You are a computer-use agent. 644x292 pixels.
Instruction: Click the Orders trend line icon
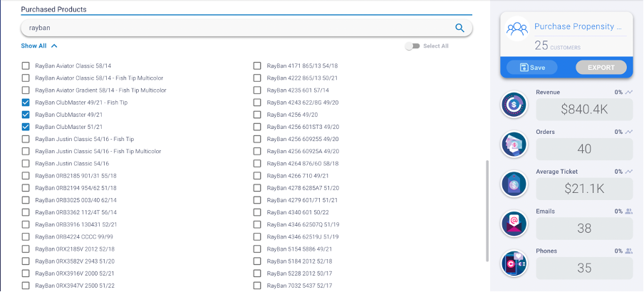[629, 132]
